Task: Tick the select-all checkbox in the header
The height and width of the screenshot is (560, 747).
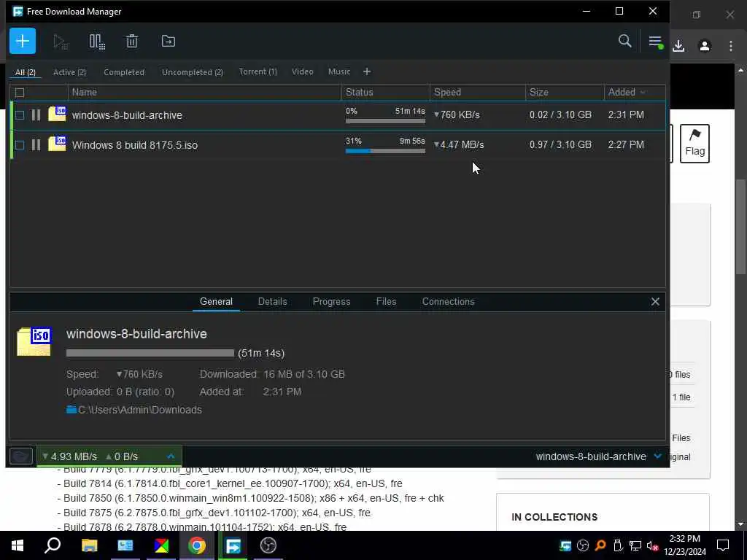Action: tap(20, 93)
